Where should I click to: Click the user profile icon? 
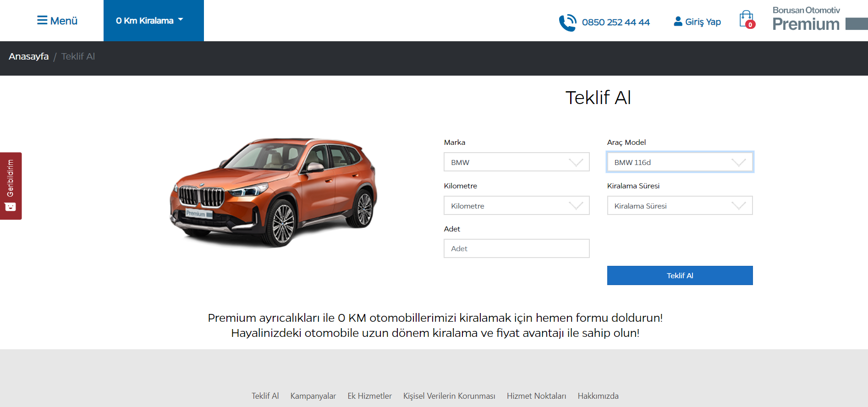coord(678,22)
